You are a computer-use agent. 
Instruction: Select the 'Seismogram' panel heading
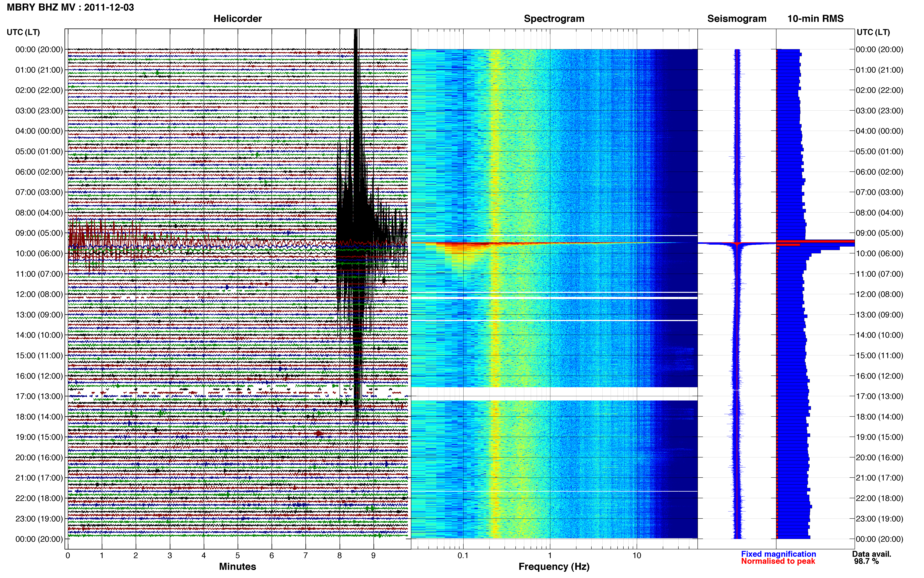[737, 19]
